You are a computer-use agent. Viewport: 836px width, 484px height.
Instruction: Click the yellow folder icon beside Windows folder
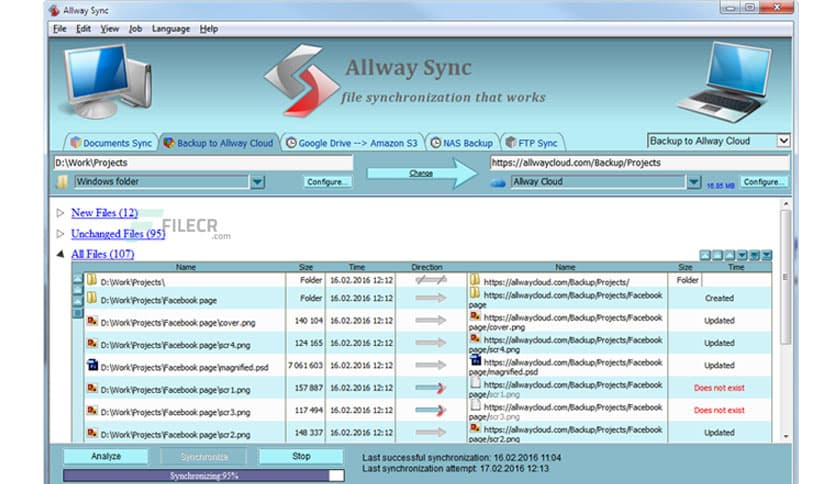(x=62, y=182)
